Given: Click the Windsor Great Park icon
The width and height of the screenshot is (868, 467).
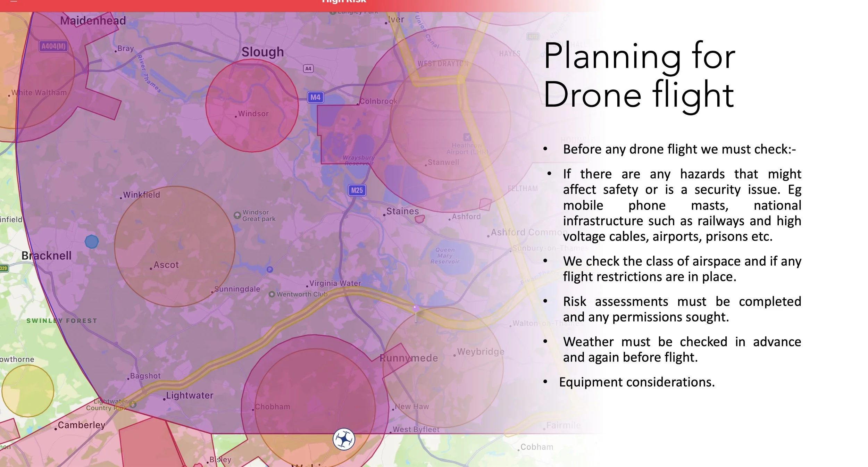Looking at the screenshot, I should click(x=237, y=215).
